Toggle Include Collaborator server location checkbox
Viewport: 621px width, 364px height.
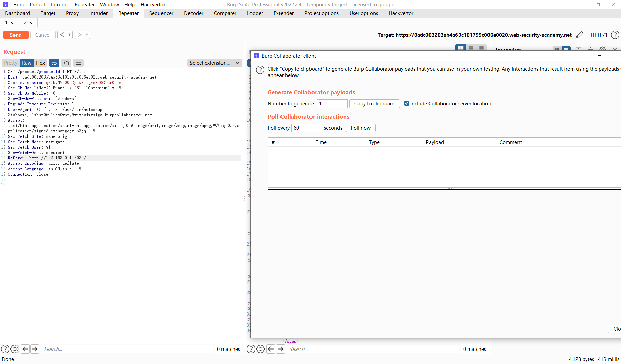pyautogui.click(x=407, y=103)
